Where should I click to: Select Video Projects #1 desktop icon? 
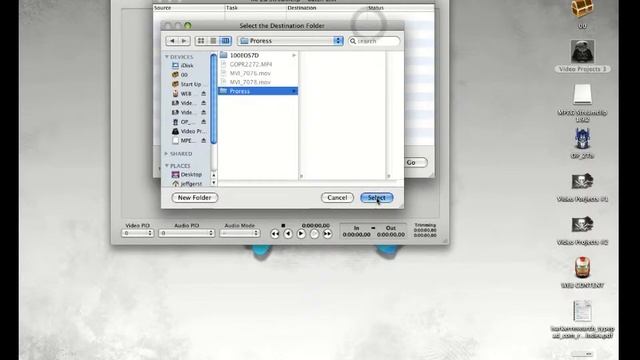click(582, 181)
